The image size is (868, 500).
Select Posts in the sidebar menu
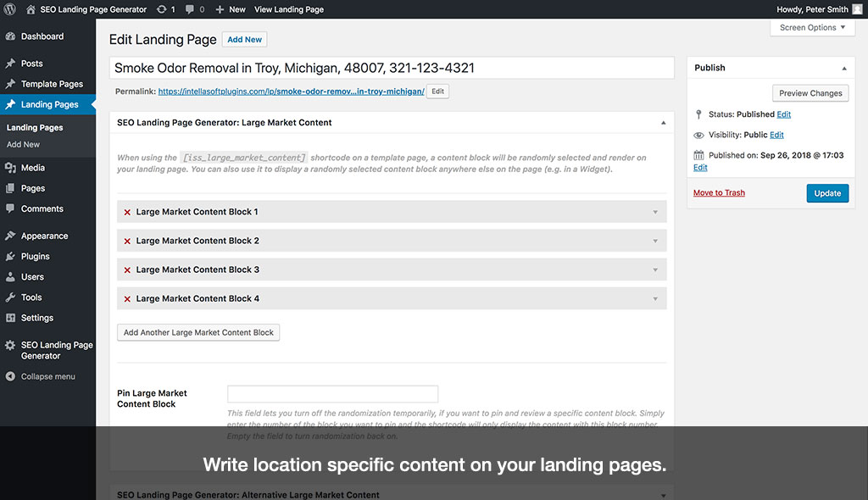33,62
